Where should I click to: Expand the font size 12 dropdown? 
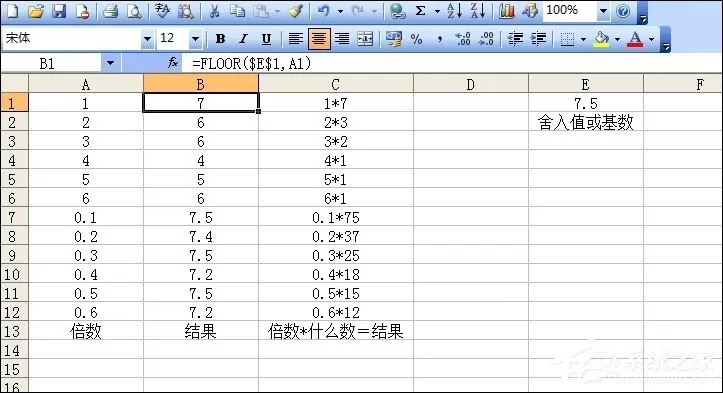point(195,39)
